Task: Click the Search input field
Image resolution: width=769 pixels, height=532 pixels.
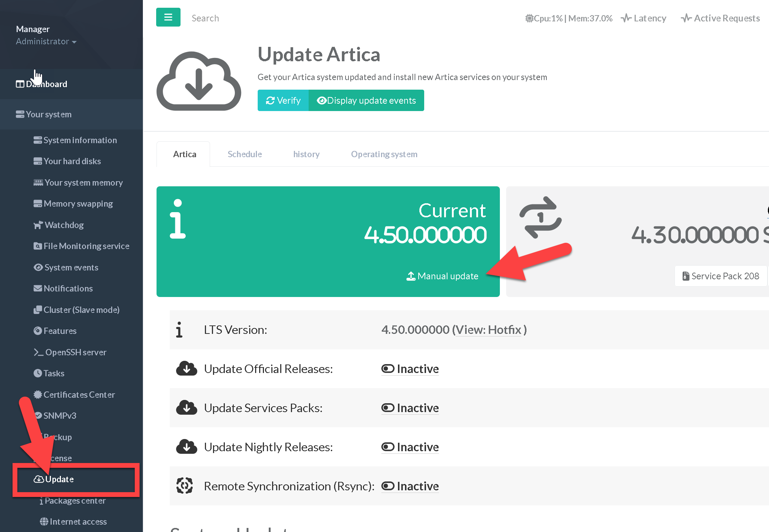Action: (x=205, y=18)
